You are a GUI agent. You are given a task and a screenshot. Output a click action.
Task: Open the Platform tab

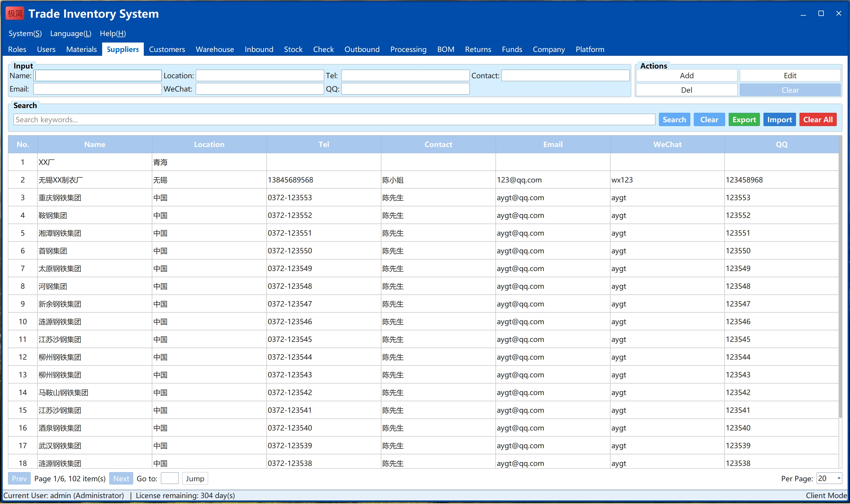[590, 49]
